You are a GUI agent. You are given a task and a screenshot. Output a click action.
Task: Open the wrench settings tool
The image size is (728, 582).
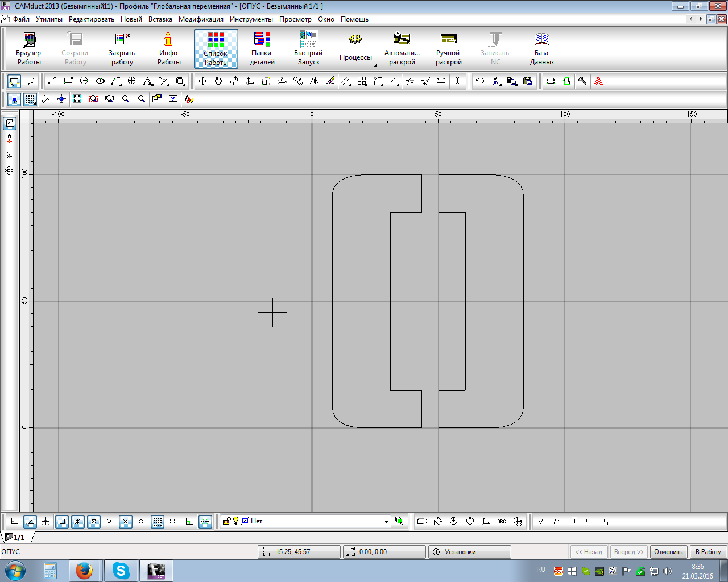pos(582,81)
